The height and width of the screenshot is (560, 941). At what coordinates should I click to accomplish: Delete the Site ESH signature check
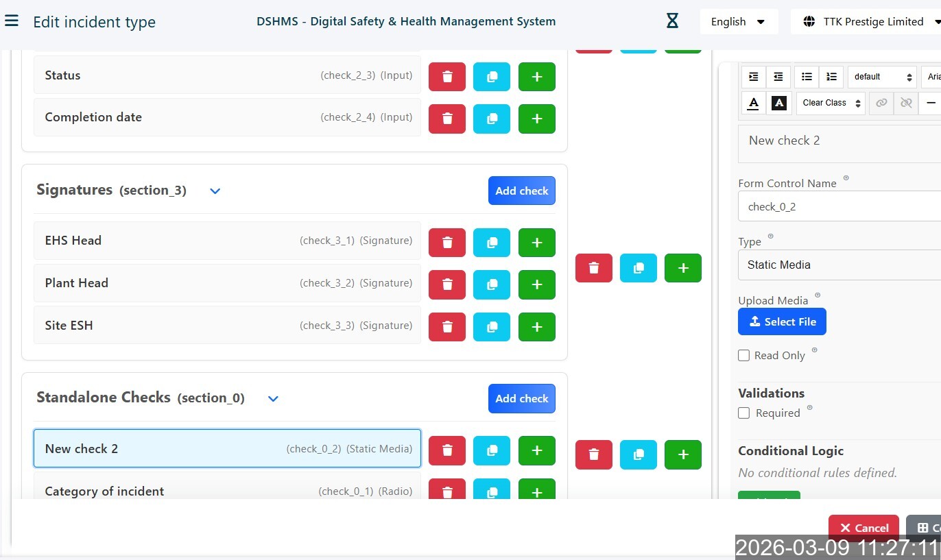pyautogui.click(x=447, y=327)
